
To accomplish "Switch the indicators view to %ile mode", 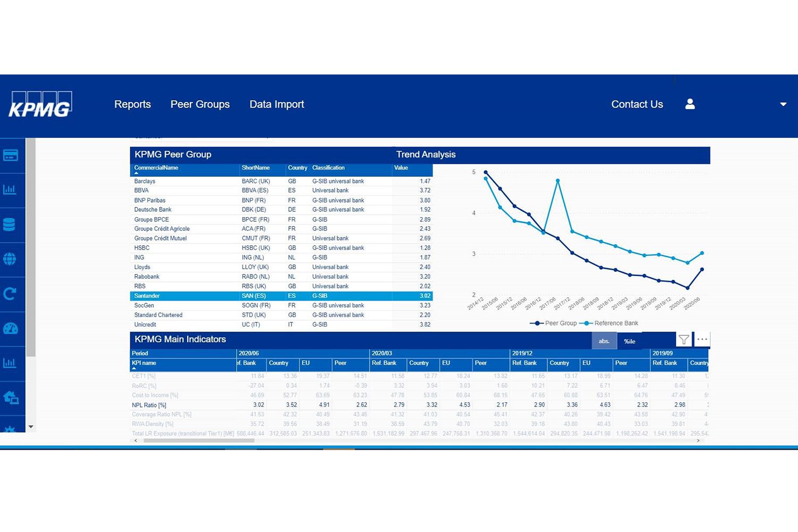I will click(629, 341).
